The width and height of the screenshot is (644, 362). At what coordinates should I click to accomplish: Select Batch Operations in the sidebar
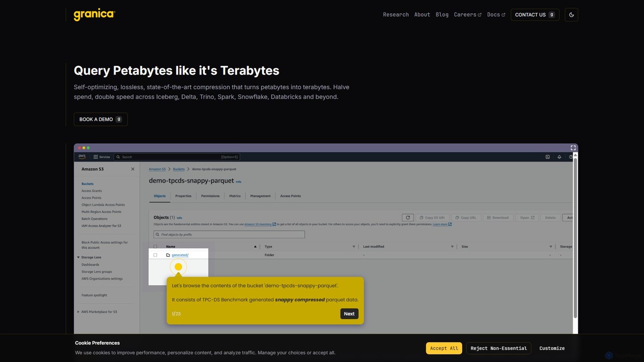[95, 219]
